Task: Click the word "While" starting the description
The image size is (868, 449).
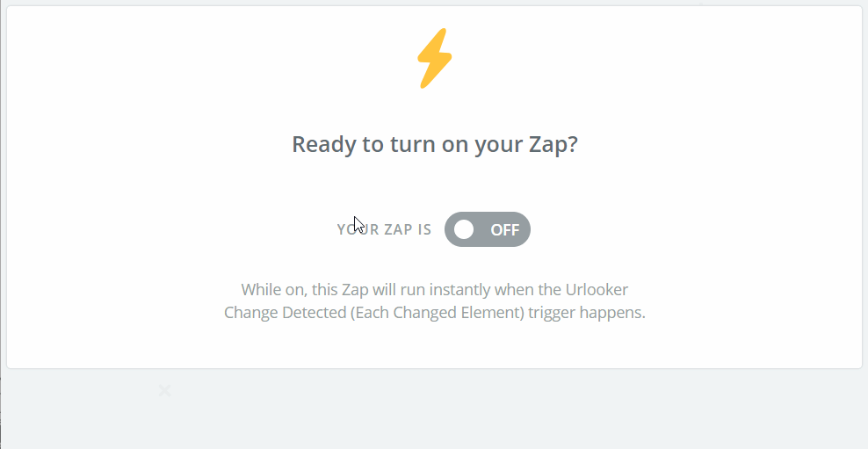Action: [262, 289]
